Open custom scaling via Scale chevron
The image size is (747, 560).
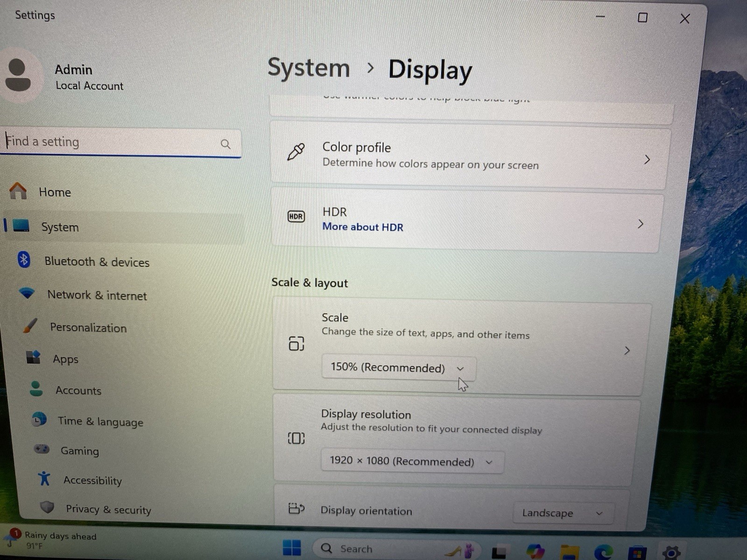[627, 350]
